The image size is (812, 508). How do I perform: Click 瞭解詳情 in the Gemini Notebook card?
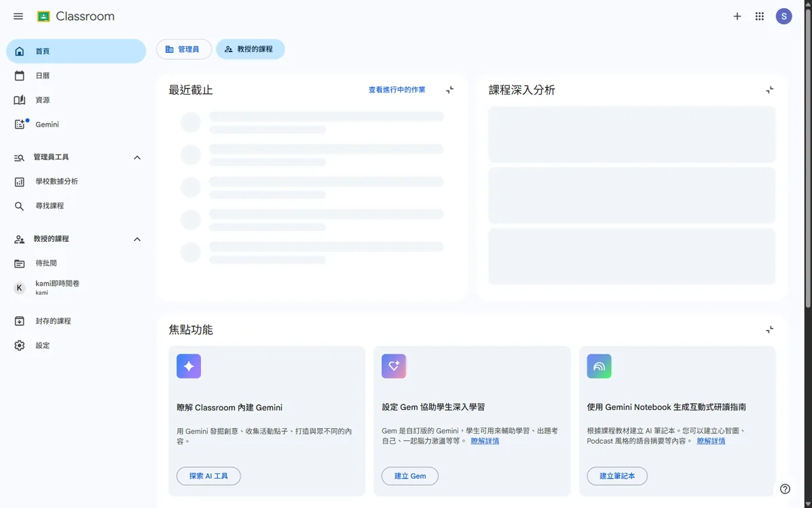click(x=711, y=441)
